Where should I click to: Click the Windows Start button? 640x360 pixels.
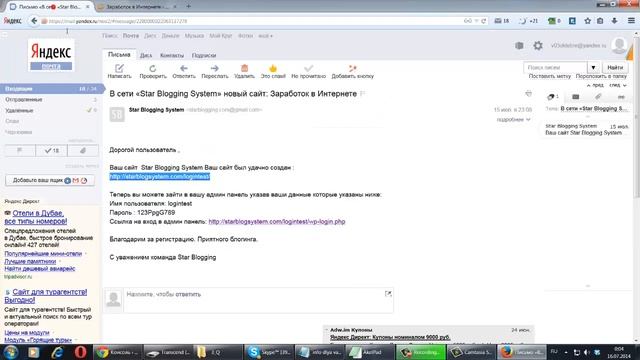tap(11, 352)
